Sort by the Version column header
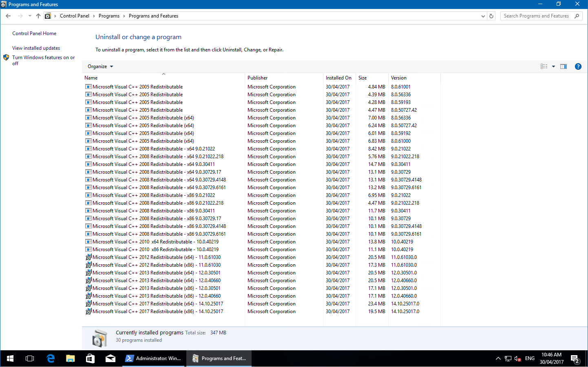The width and height of the screenshot is (588, 367). [414, 77]
